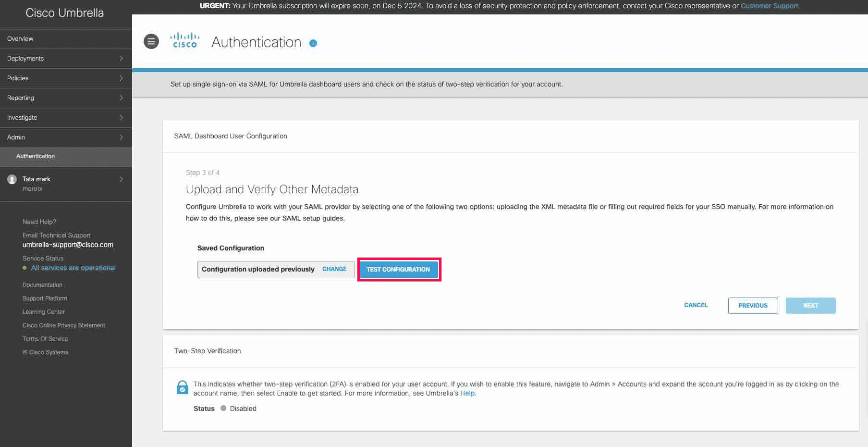Open the Terms Of Service link
Screen dimensions: 868x447
(x=45, y=339)
